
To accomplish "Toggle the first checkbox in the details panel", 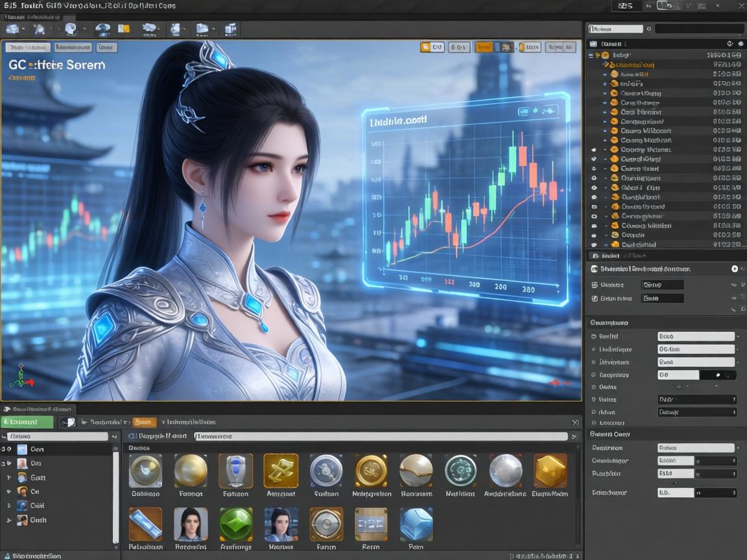I will [x=595, y=285].
